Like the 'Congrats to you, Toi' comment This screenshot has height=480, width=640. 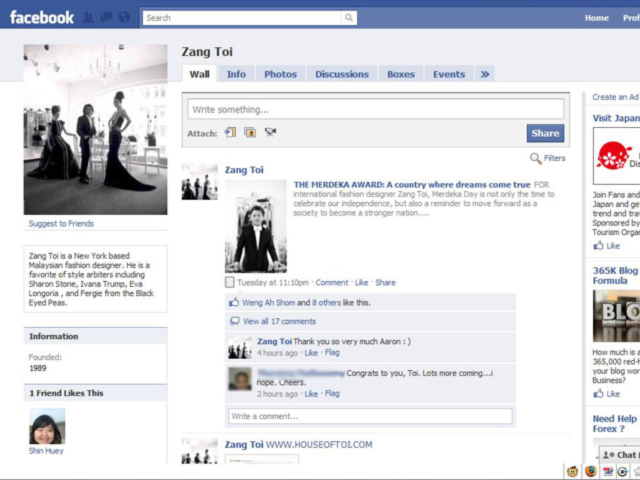tap(311, 394)
